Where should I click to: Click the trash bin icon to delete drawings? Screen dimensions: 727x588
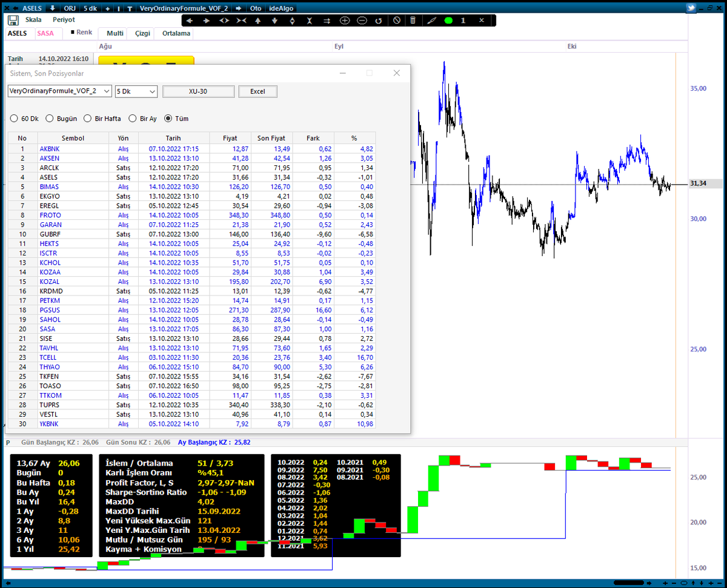(x=413, y=20)
